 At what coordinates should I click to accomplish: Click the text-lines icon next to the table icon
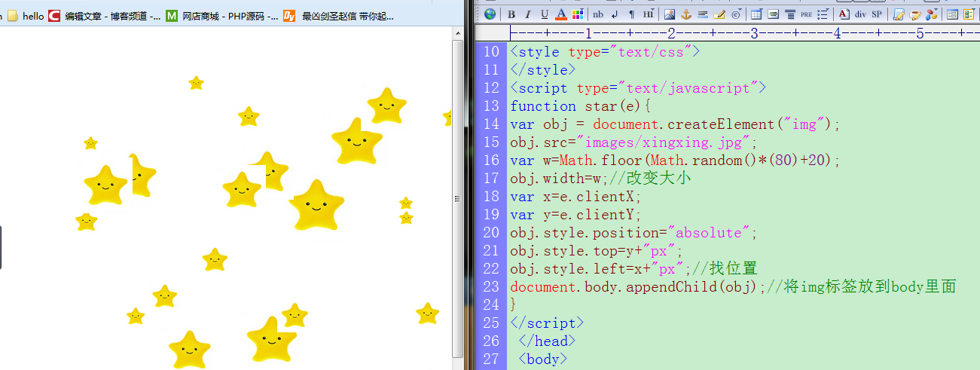(773, 14)
